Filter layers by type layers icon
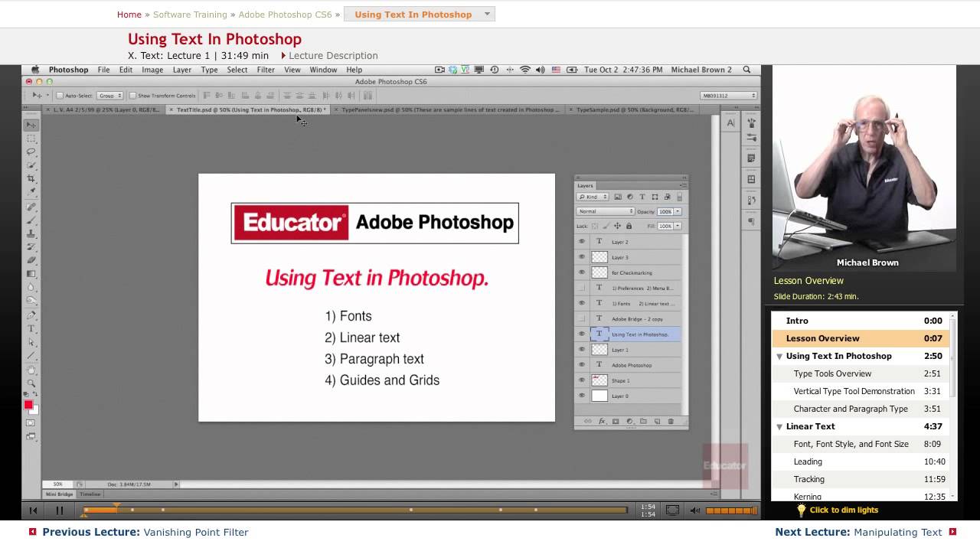Image resolution: width=980 pixels, height=551 pixels. click(x=642, y=197)
